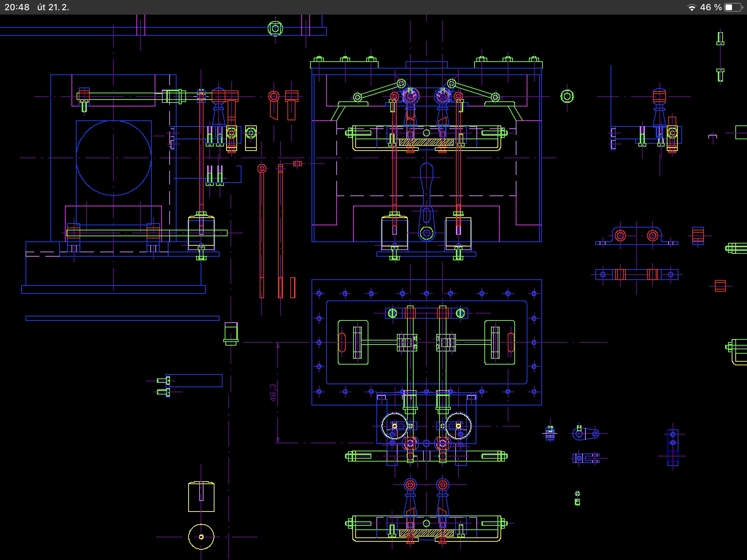The height and width of the screenshot is (560, 747).
Task: Select small blue crank arm detail at lower right
Action: 586,433
